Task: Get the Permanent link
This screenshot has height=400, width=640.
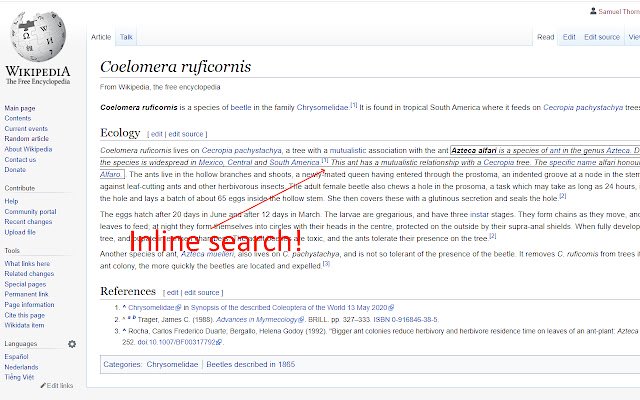Action: [26, 294]
